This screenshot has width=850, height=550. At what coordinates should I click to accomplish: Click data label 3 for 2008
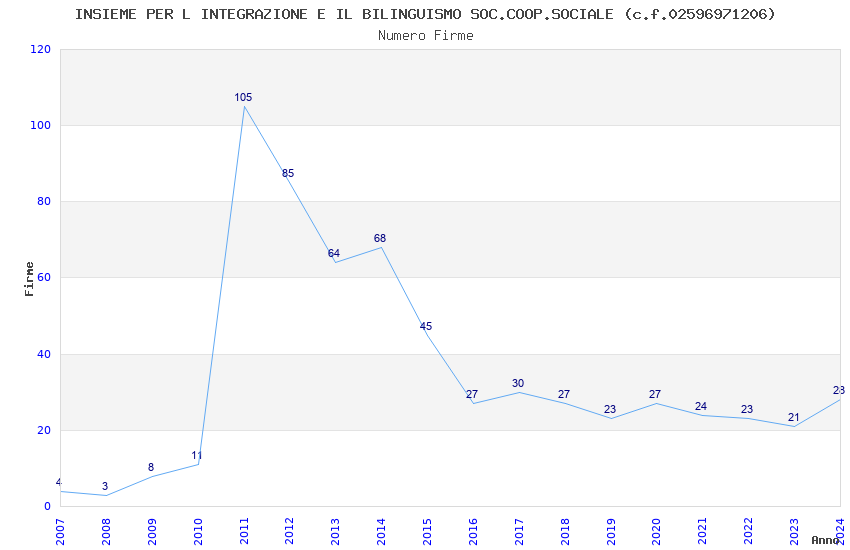(x=105, y=487)
